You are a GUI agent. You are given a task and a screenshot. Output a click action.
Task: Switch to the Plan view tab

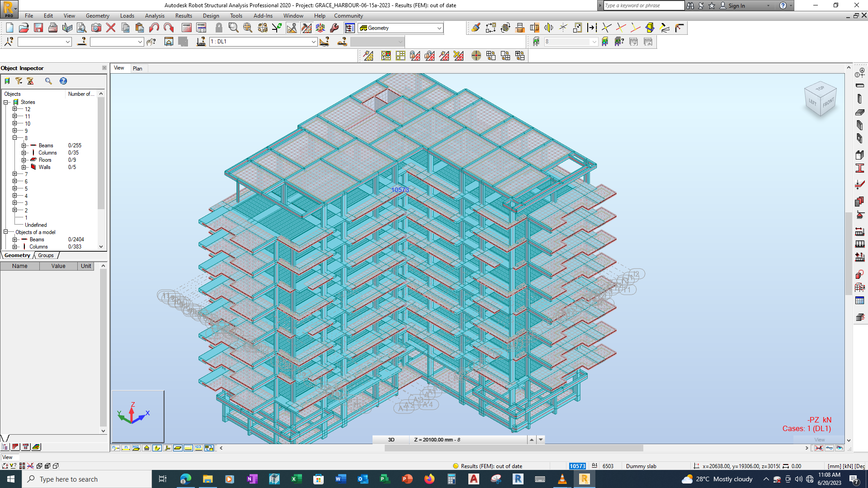point(137,69)
